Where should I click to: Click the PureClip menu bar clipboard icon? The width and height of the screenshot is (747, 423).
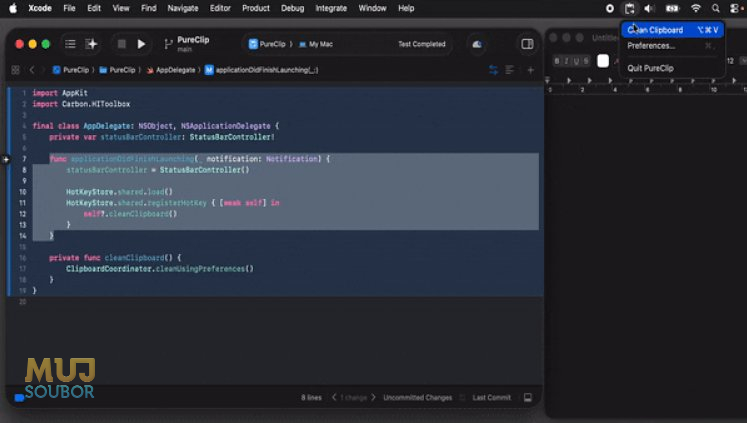pyautogui.click(x=630, y=8)
